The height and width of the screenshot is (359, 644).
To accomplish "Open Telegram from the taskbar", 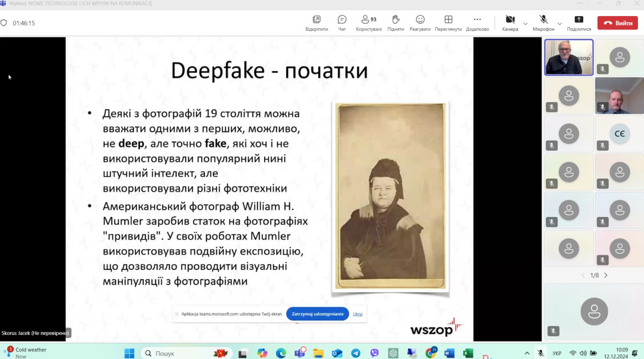I will click(x=356, y=353).
